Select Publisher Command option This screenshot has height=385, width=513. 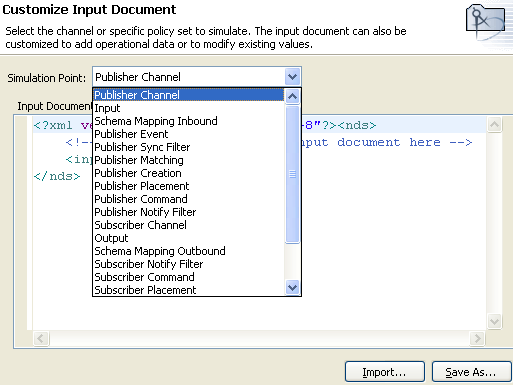click(189, 199)
